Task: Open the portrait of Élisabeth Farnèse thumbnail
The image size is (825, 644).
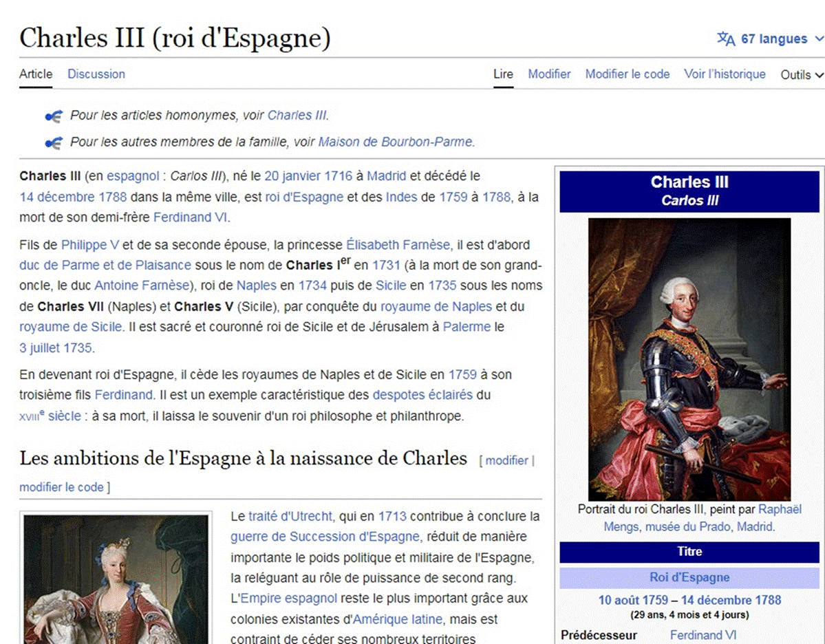Action: [x=116, y=579]
